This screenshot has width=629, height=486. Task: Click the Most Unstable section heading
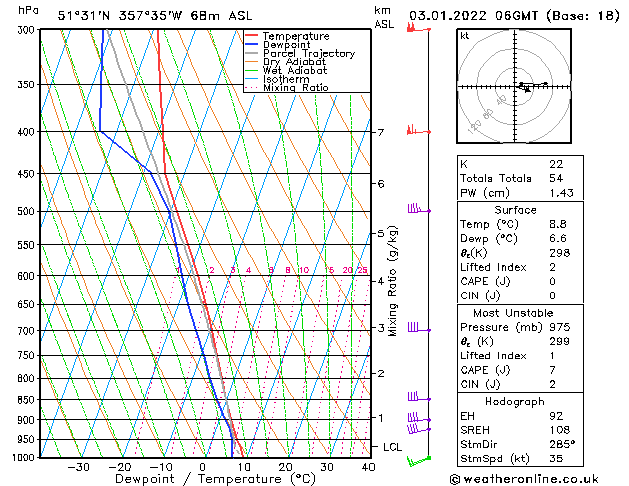(x=516, y=313)
